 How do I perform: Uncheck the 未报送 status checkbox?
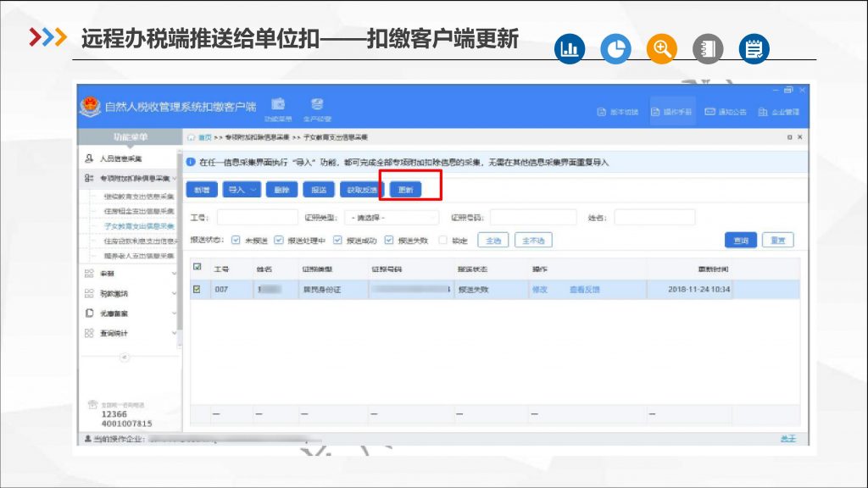tap(236, 241)
